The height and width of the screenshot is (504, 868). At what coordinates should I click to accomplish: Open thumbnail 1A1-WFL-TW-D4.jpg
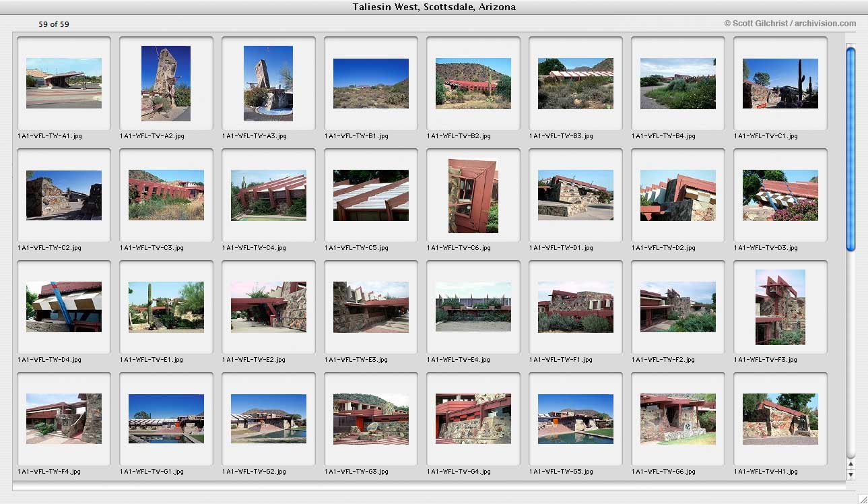(x=64, y=307)
